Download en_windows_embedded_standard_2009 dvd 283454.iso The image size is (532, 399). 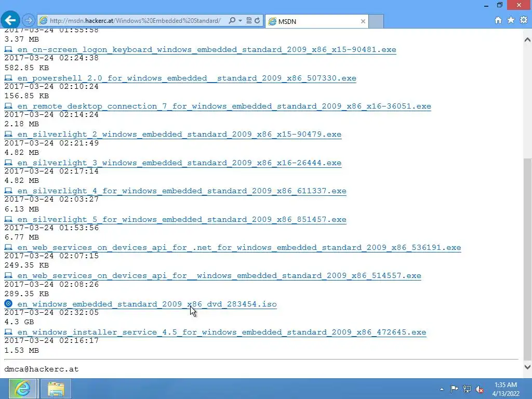(x=147, y=304)
